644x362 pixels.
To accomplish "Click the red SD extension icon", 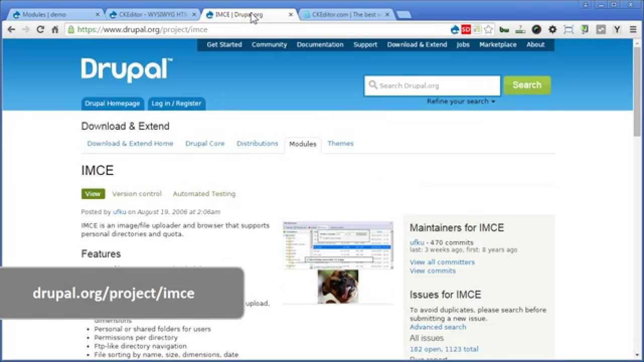I will click(x=466, y=30).
